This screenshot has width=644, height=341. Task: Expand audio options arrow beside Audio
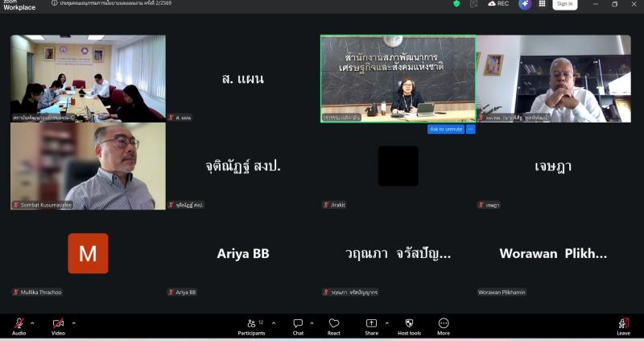(32, 323)
